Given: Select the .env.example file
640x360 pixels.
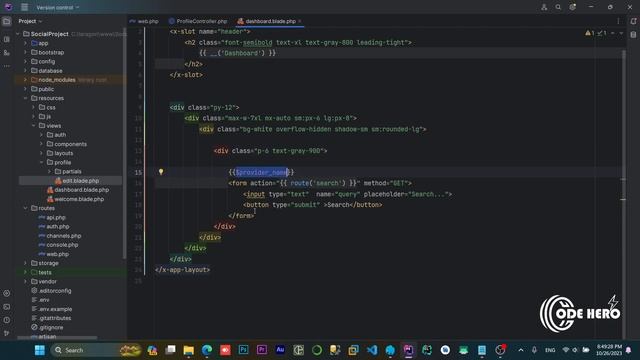Looking at the screenshot, I should coord(52,309).
